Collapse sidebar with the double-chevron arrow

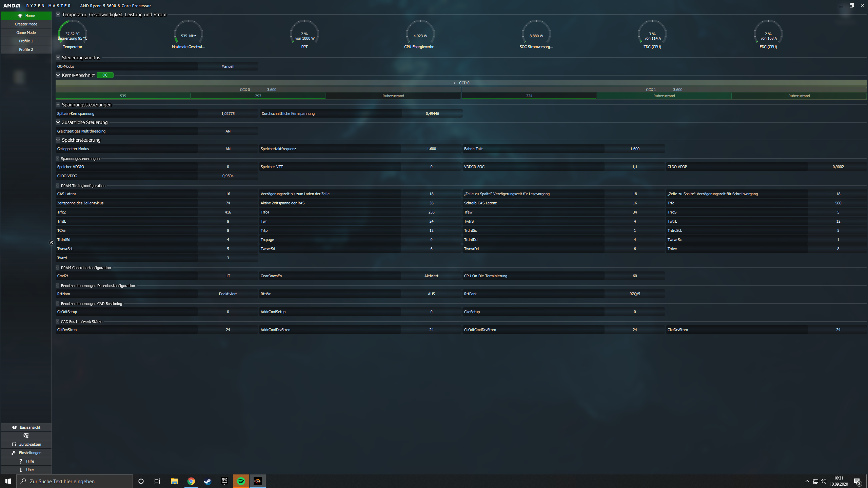[52, 243]
